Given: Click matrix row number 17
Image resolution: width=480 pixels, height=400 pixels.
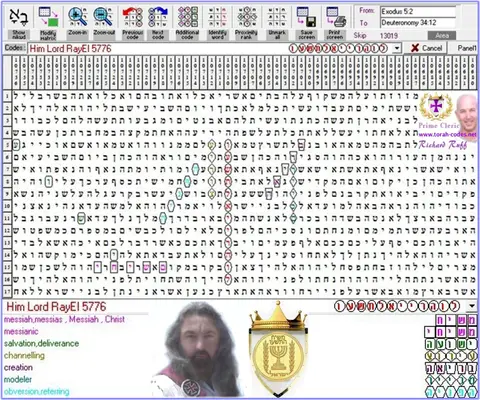Looking at the screenshot, I should (x=7, y=292).
